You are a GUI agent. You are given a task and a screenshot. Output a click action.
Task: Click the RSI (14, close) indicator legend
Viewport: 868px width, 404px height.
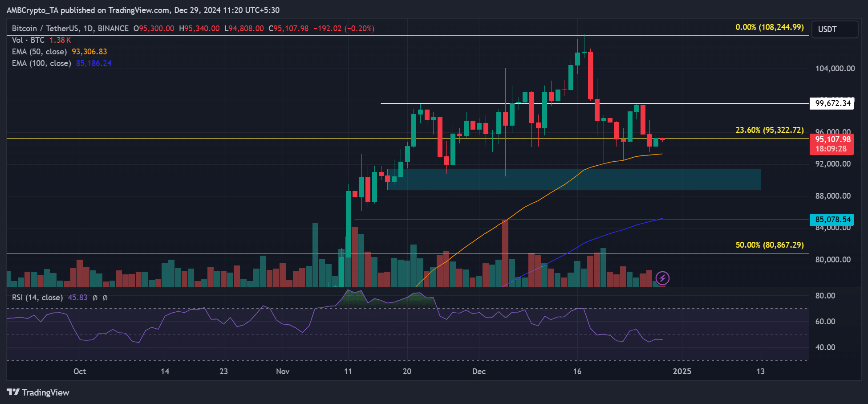(37, 298)
